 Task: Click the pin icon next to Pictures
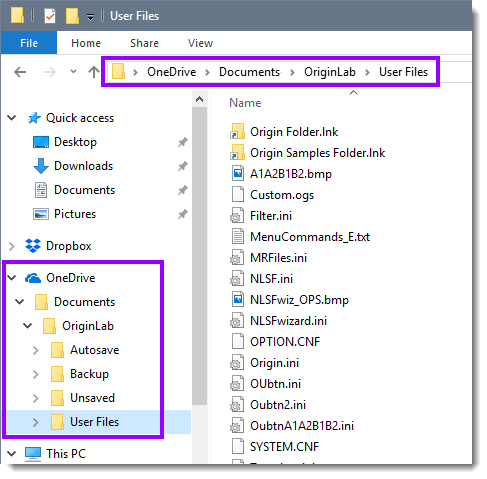(182, 214)
